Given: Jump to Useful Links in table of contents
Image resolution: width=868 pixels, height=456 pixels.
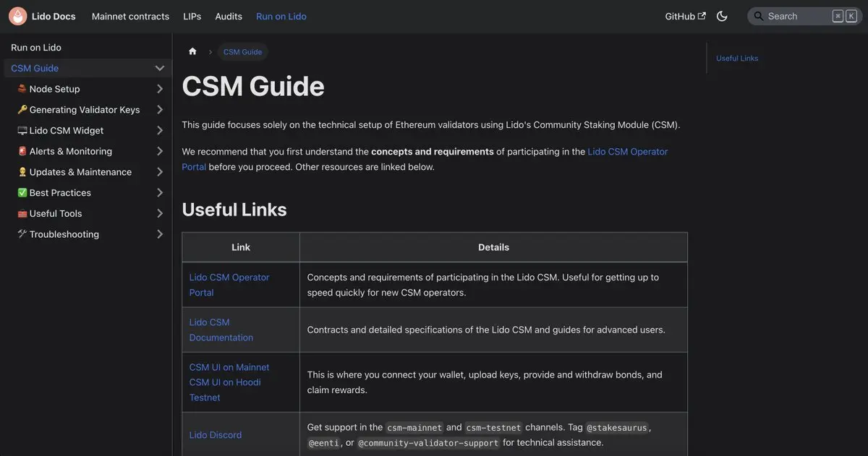Looking at the screenshot, I should click(737, 59).
